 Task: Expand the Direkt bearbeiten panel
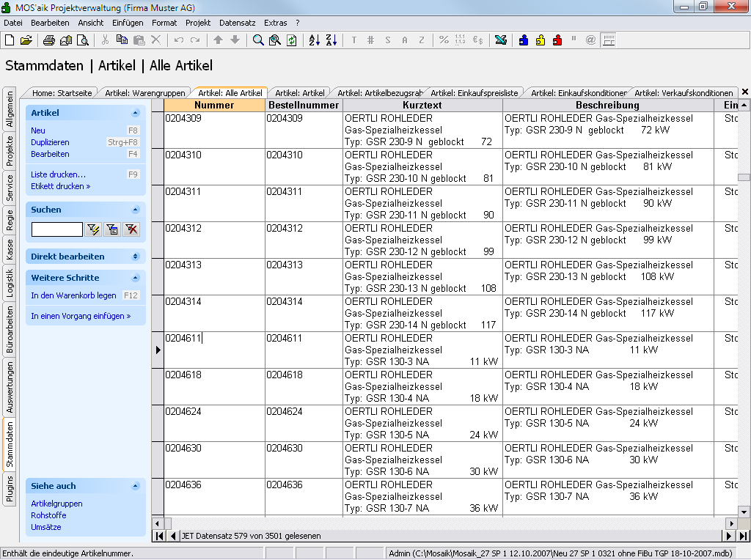coord(136,257)
